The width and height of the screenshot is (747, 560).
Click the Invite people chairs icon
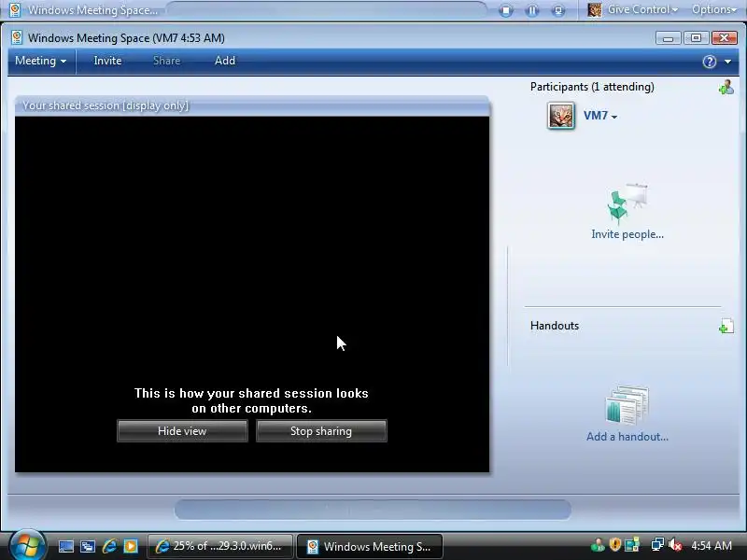(627, 203)
